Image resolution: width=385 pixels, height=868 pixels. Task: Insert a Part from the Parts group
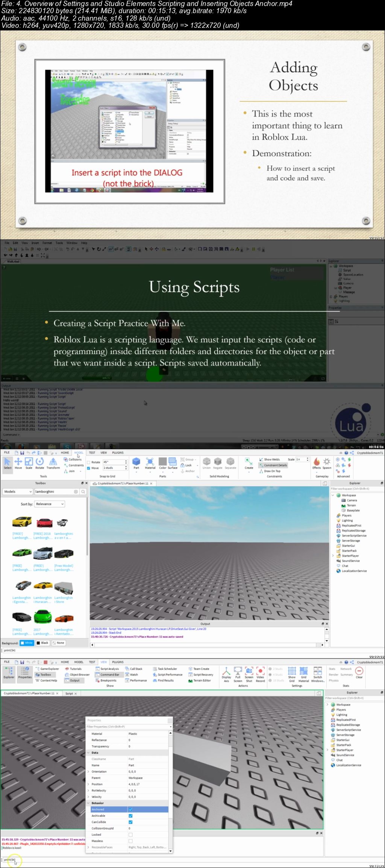(136, 463)
